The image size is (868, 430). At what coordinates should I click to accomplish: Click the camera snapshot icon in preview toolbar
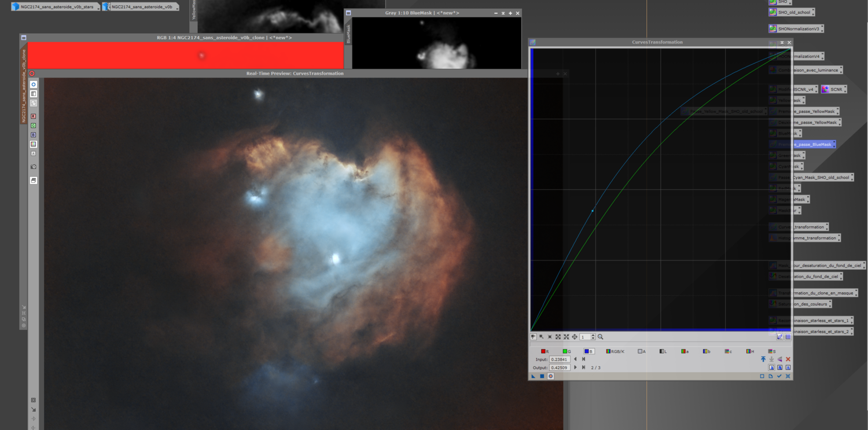(x=34, y=167)
